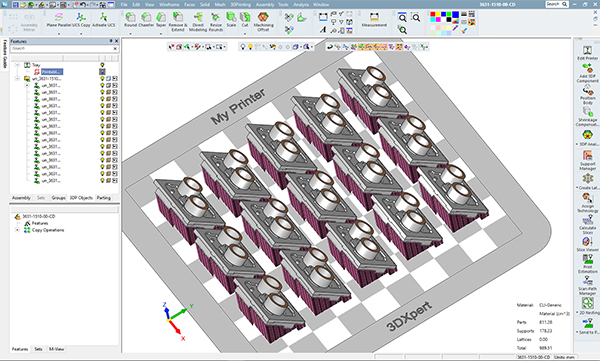Viewport: 600px width, 361px height.
Task: Click Assign Technology
Action: pos(587,203)
